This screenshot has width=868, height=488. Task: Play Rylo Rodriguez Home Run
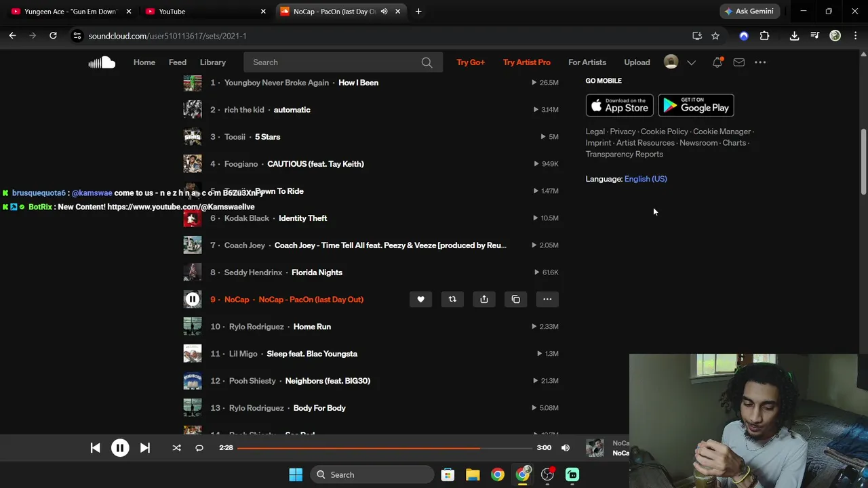pyautogui.click(x=312, y=327)
